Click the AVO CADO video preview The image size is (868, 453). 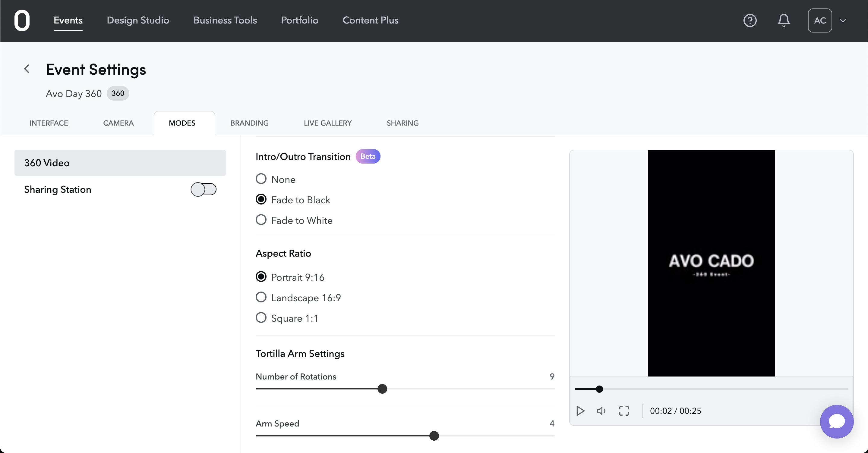tap(711, 263)
